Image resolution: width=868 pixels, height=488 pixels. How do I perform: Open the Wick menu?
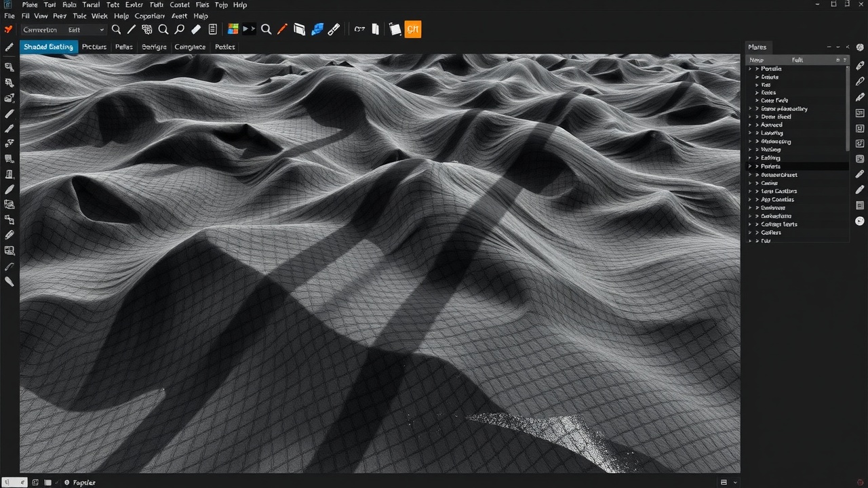pos(99,16)
